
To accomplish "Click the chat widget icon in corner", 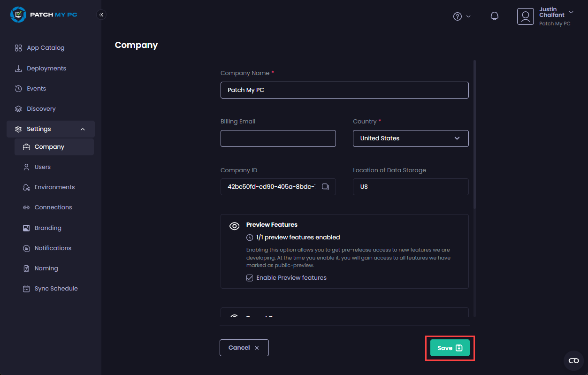I will click(x=573, y=360).
